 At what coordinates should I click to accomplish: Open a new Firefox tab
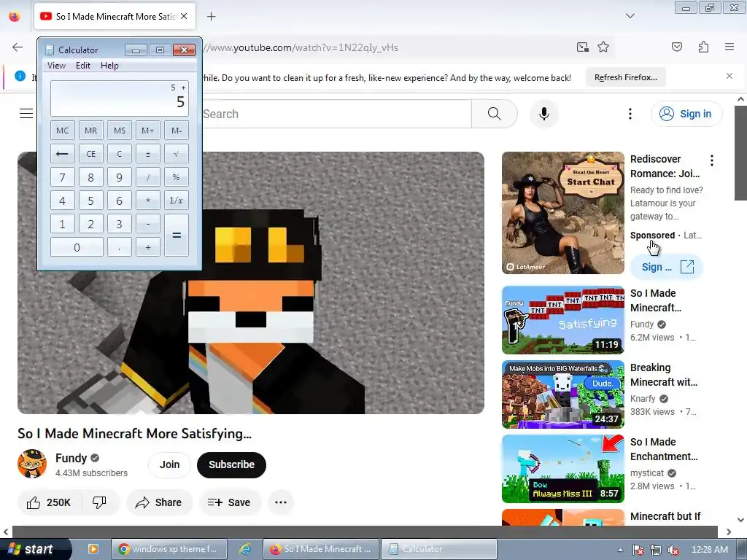(x=211, y=17)
